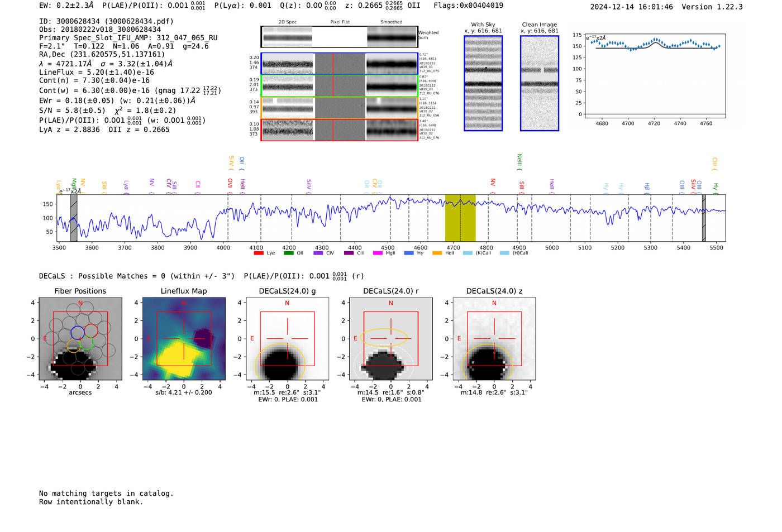Open the Clean Image cutout
The image size is (782, 532).
[x=539, y=83]
